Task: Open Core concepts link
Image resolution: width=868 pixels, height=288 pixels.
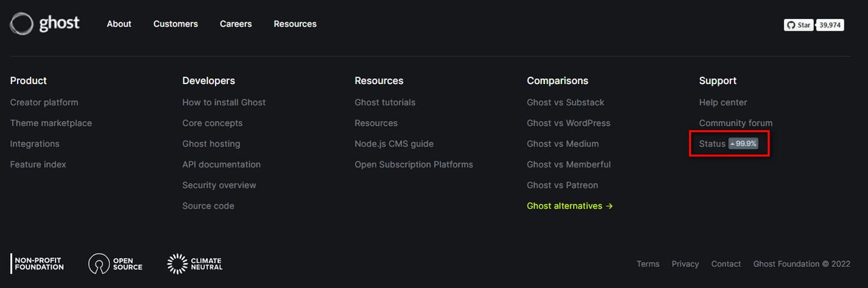Action: (212, 123)
